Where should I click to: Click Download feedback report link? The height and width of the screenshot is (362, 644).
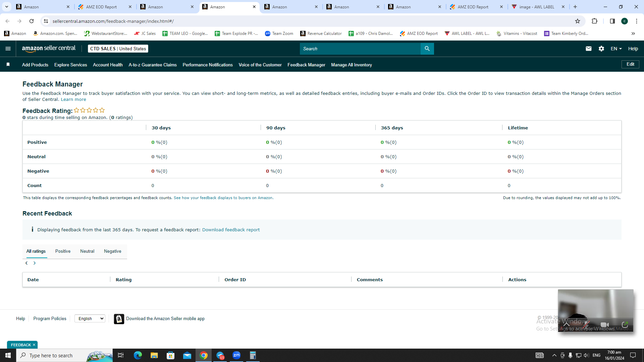pyautogui.click(x=231, y=230)
